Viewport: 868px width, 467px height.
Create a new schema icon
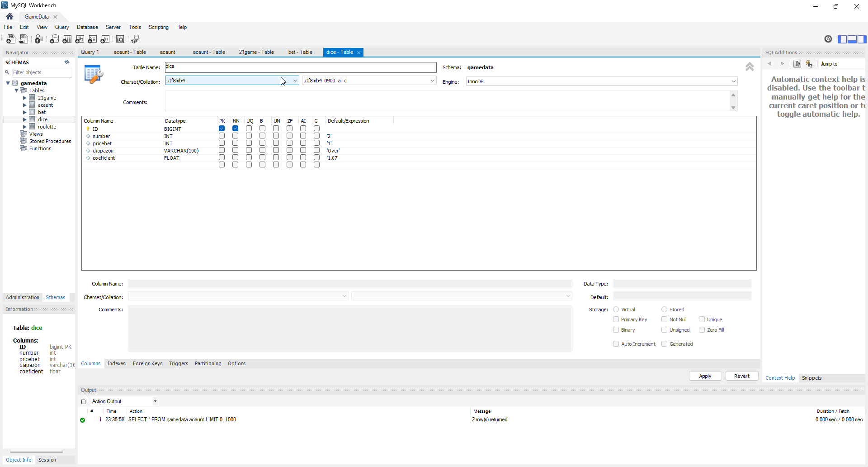tap(54, 39)
